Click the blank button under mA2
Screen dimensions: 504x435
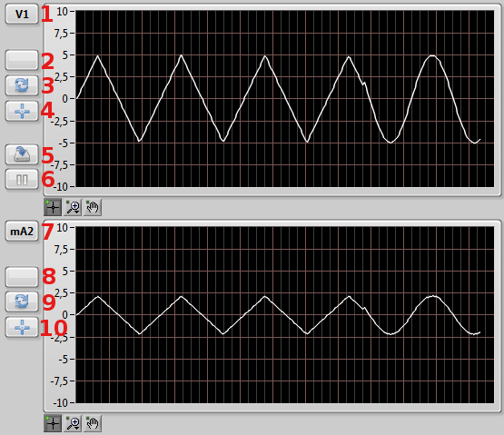pos(22,276)
